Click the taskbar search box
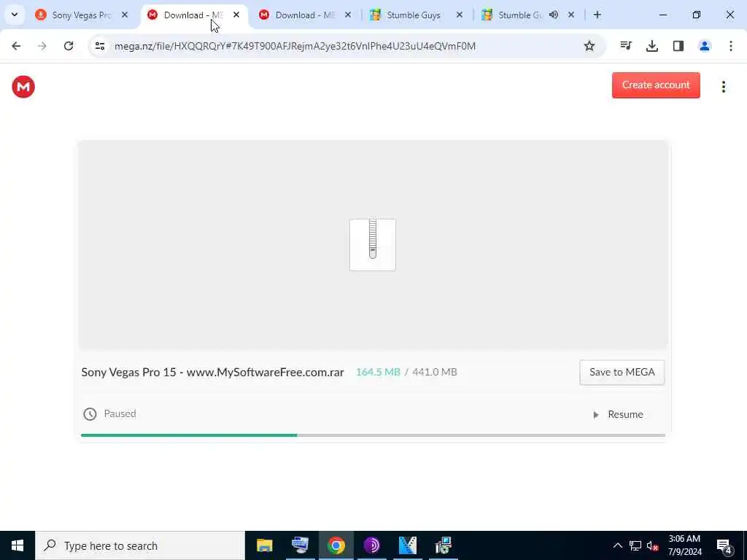 (140, 545)
